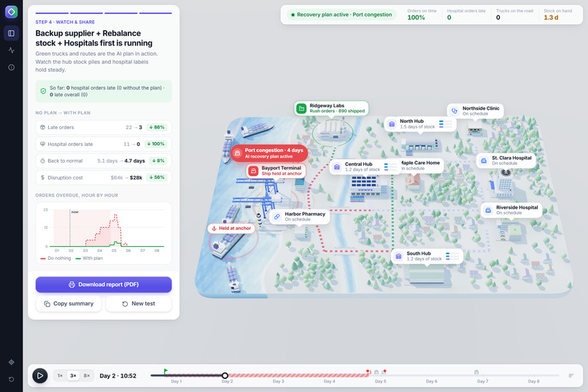This screenshot has width=588, height=392.
Task: Click the first step progress bar segment
Action: 52,13
